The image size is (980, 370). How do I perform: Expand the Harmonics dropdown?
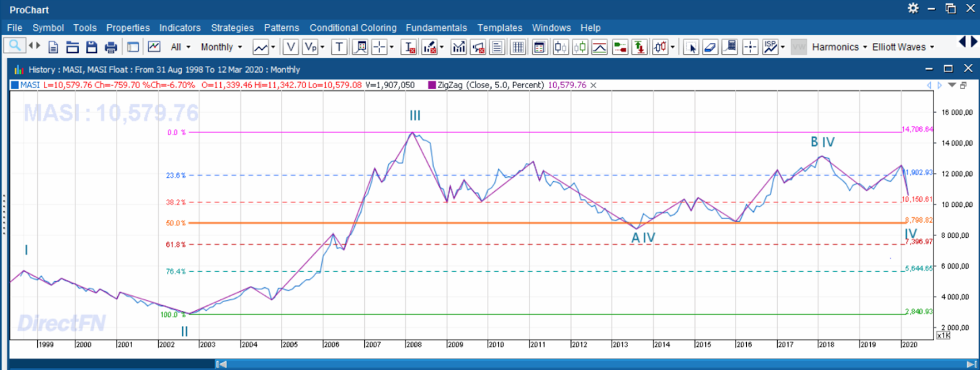tap(839, 47)
